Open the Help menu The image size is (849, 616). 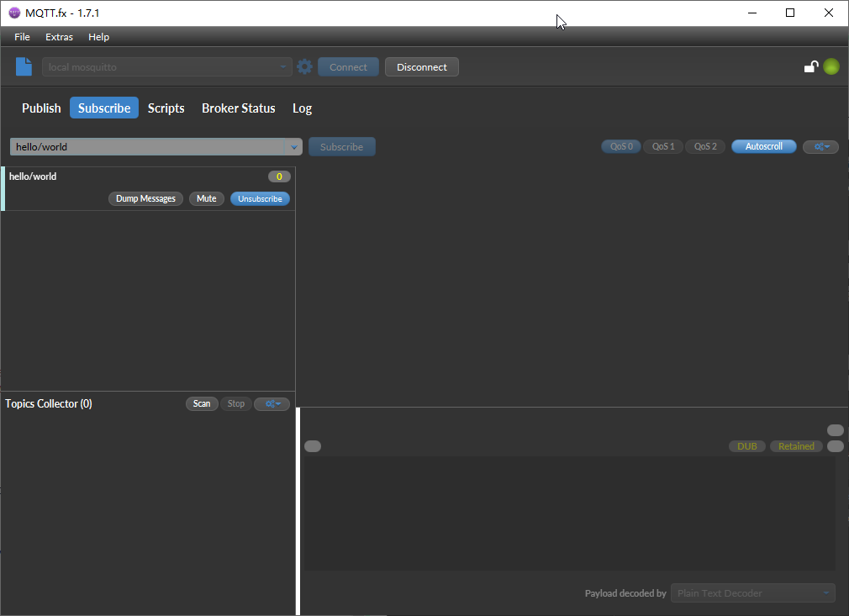(x=98, y=37)
